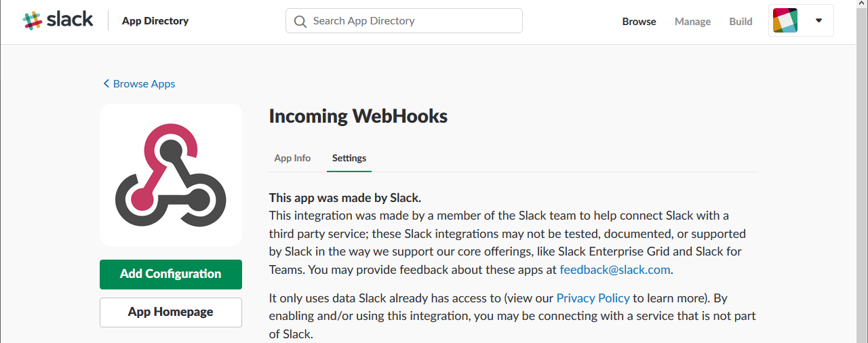Select the Settings tab

[349, 158]
